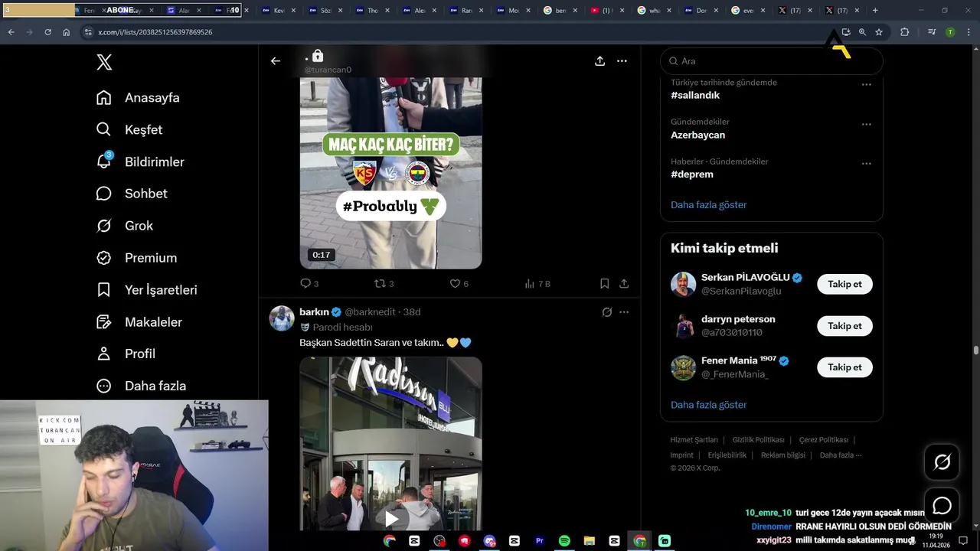The width and height of the screenshot is (980, 551).
Task: Open Yer İşaretleri bookmarks
Action: pos(147,290)
